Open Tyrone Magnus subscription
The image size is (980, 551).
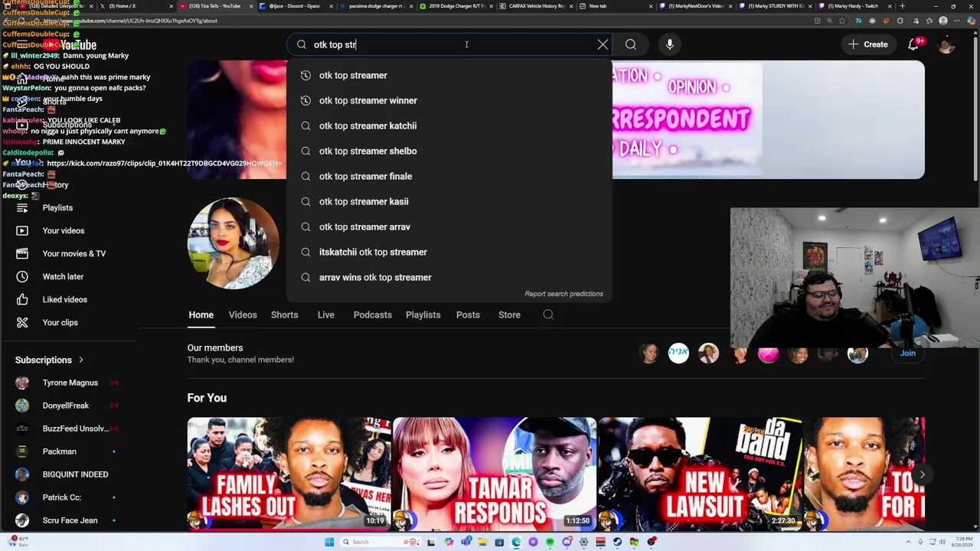tap(69, 383)
